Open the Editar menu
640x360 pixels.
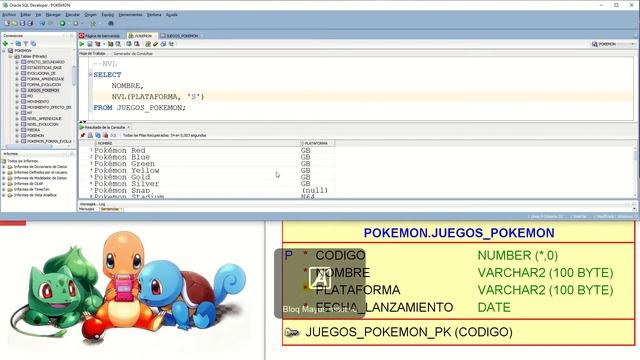26,15
